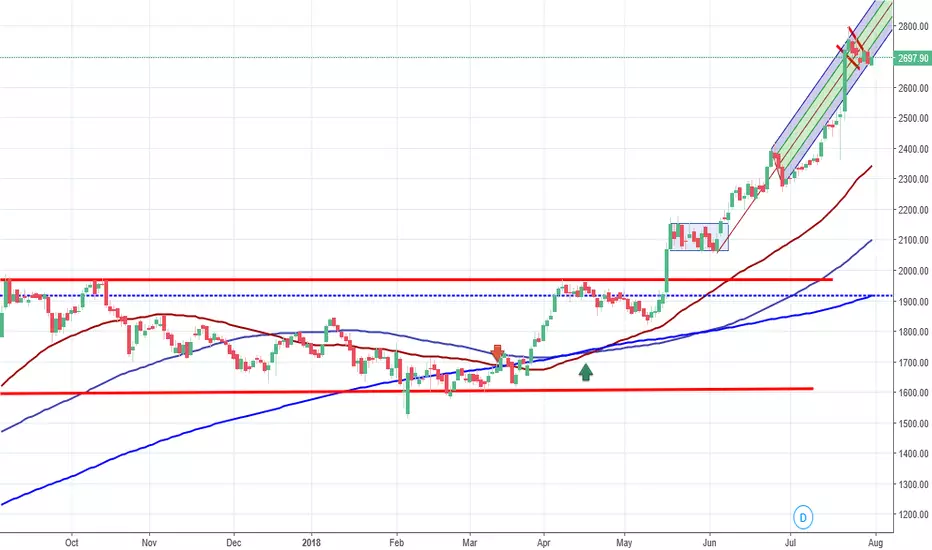This screenshot has width=932, height=550.
Task: Click the 2800.00 price axis label
Action: coord(913,26)
